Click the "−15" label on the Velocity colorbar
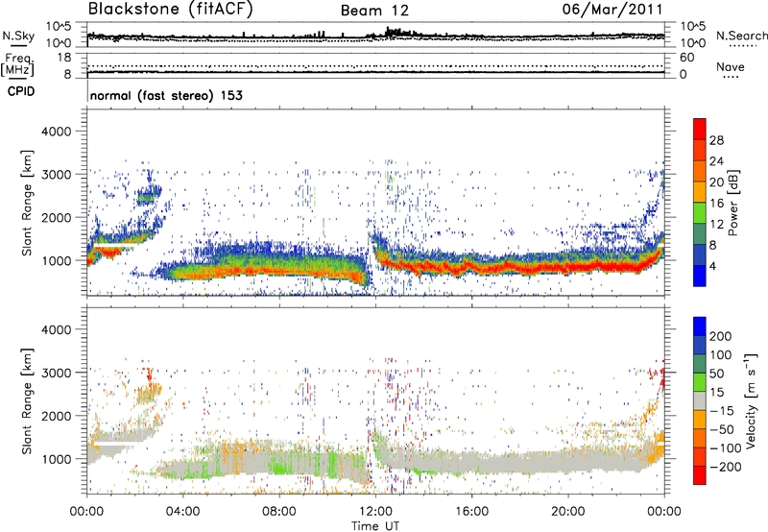The height and width of the screenshot is (532, 768). [x=722, y=411]
